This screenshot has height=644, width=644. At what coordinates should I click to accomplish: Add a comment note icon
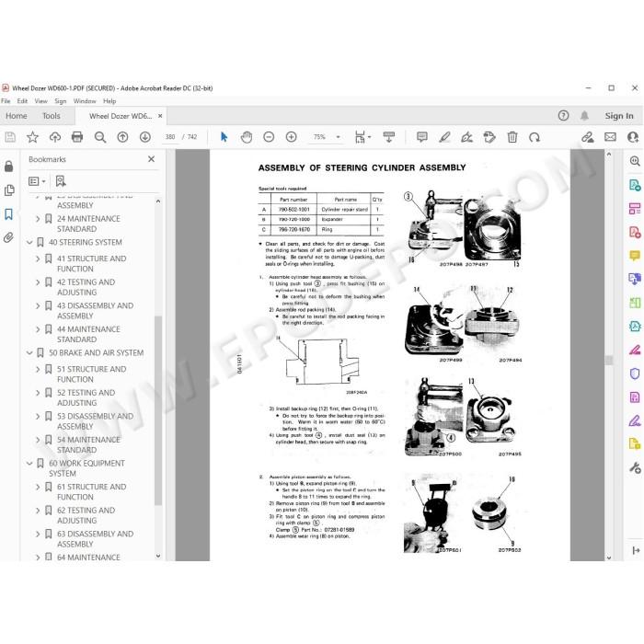tap(421, 137)
